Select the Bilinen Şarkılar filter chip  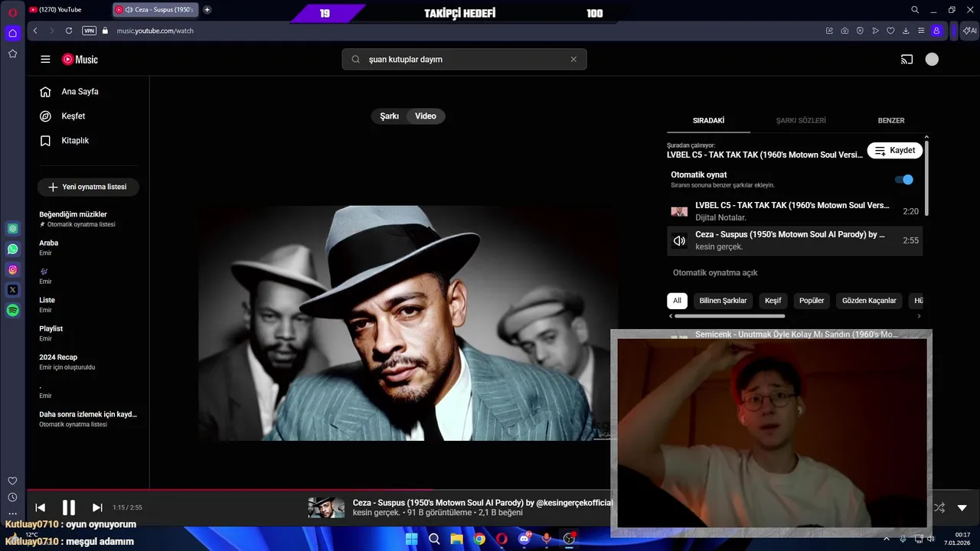pos(723,301)
